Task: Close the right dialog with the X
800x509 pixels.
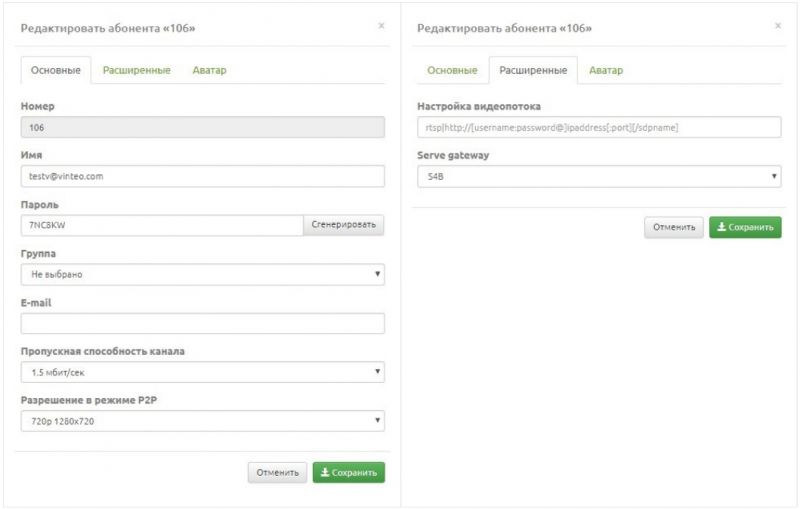Action: coord(778,26)
